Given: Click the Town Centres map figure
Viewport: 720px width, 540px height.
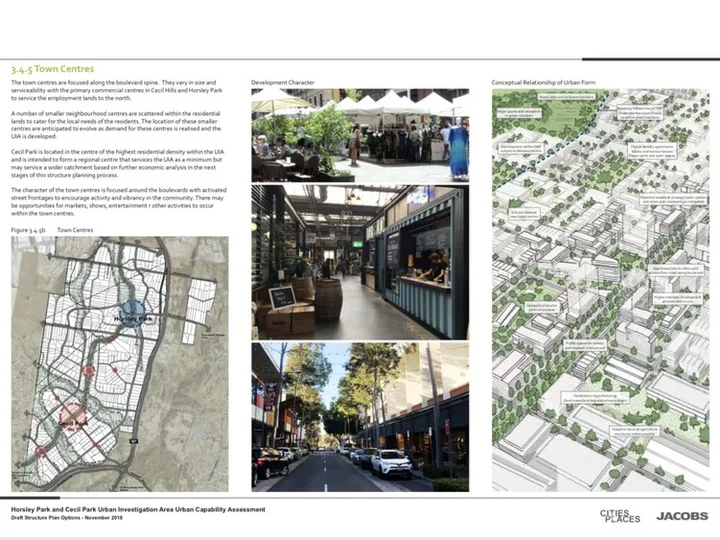Looking at the screenshot, I should (119, 364).
